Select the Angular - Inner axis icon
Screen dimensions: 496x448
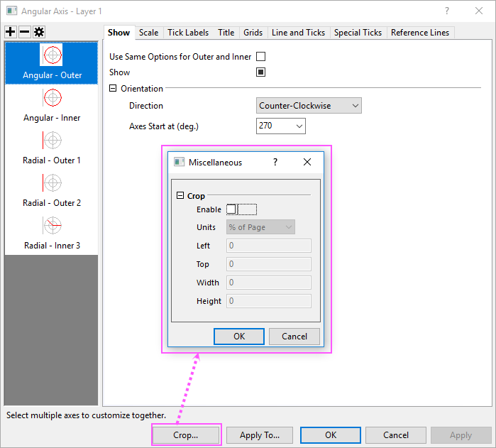pos(52,97)
